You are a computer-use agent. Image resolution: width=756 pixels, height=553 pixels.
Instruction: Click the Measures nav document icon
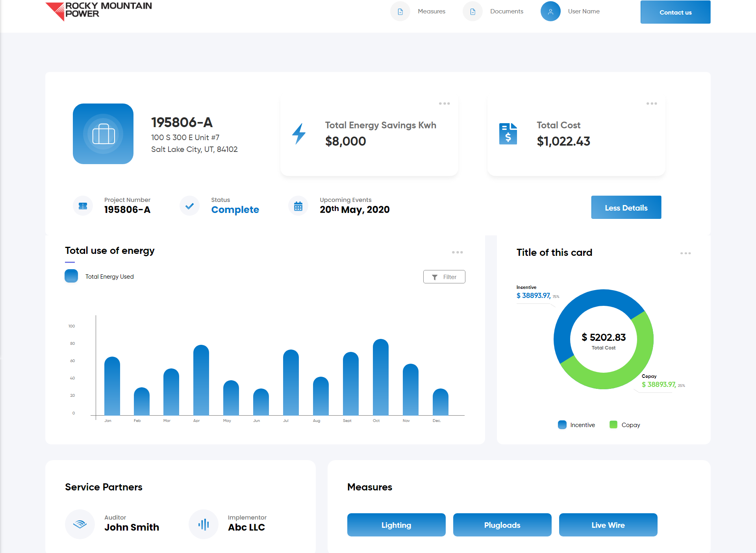400,11
